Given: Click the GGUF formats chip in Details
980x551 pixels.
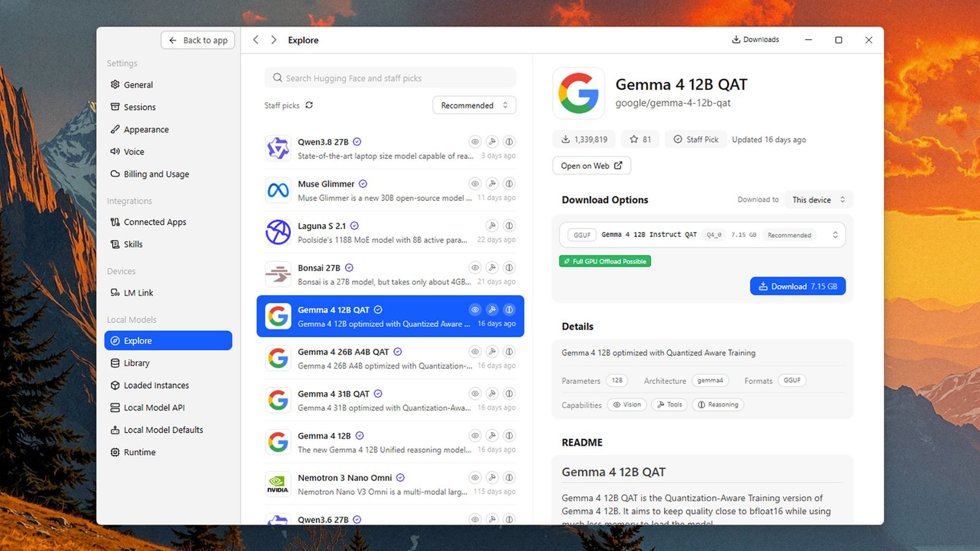Looking at the screenshot, I should pyautogui.click(x=792, y=381).
